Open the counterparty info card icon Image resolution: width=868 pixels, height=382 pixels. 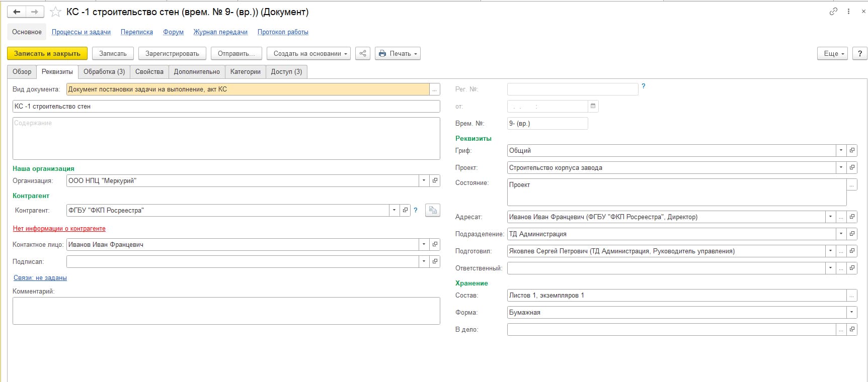[432, 210]
